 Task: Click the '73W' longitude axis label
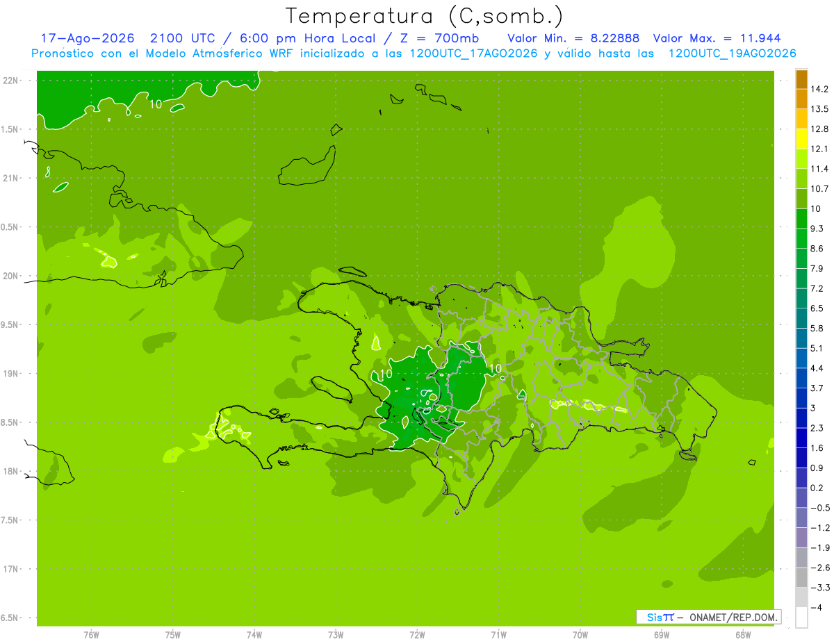point(336,635)
